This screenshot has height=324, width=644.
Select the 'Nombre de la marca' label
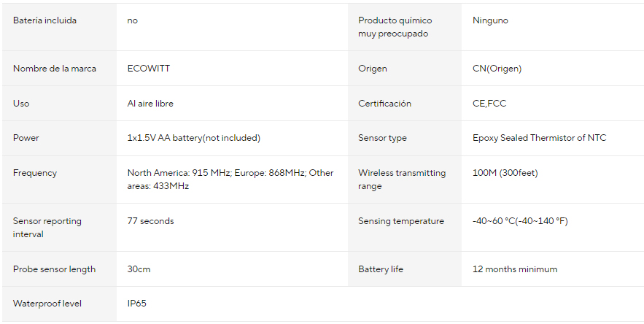(55, 69)
